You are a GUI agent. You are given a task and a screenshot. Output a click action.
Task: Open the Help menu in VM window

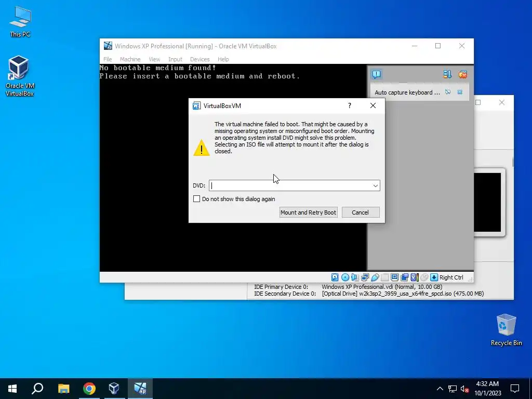point(223,59)
